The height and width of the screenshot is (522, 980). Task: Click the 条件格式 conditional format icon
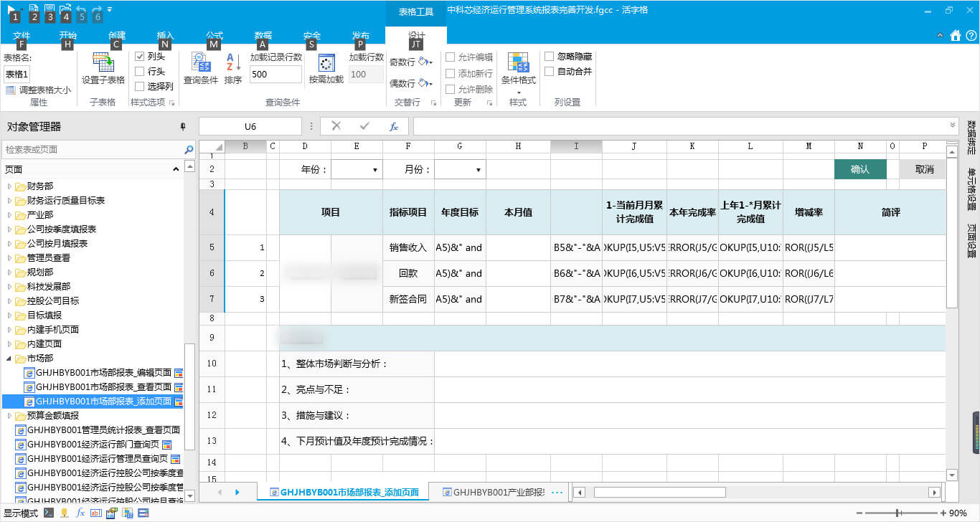point(518,62)
